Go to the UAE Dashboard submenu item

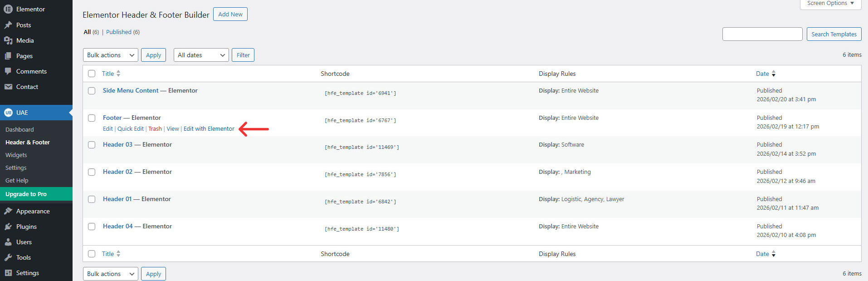coord(20,129)
